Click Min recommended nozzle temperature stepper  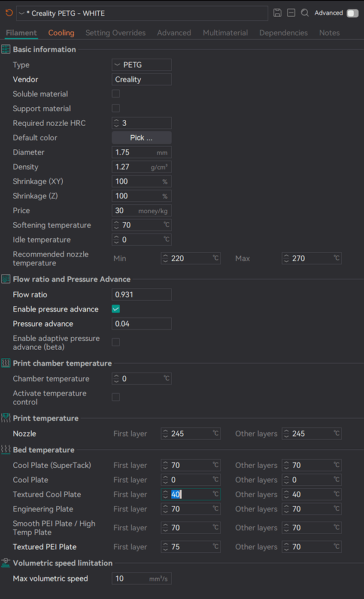point(165,258)
